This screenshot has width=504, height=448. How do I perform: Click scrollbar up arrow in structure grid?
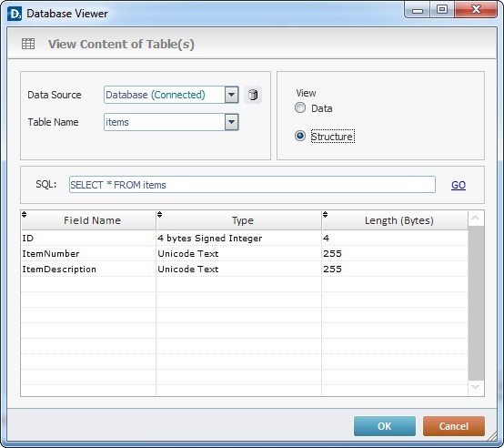[476, 219]
